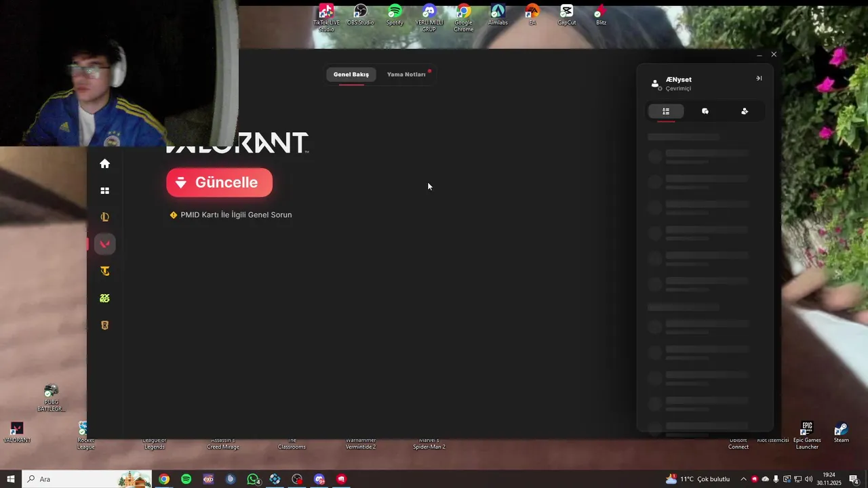The height and width of the screenshot is (488, 868).
Task: Click the microphone tray icon
Action: pos(776,479)
